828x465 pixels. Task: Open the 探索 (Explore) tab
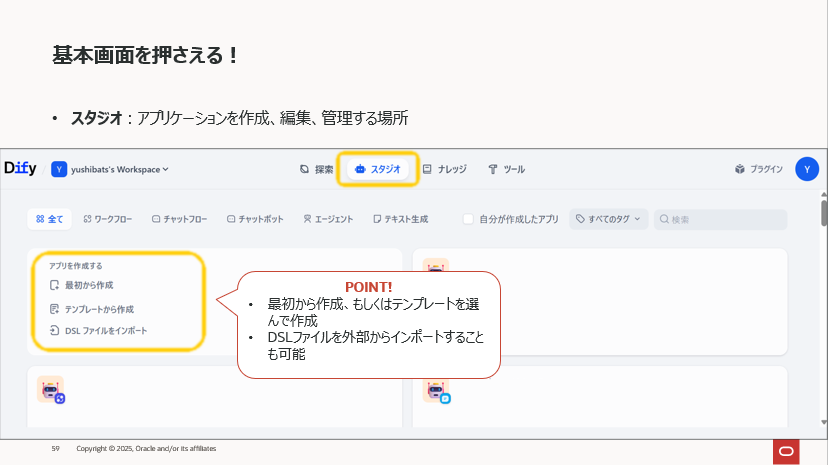(x=316, y=169)
